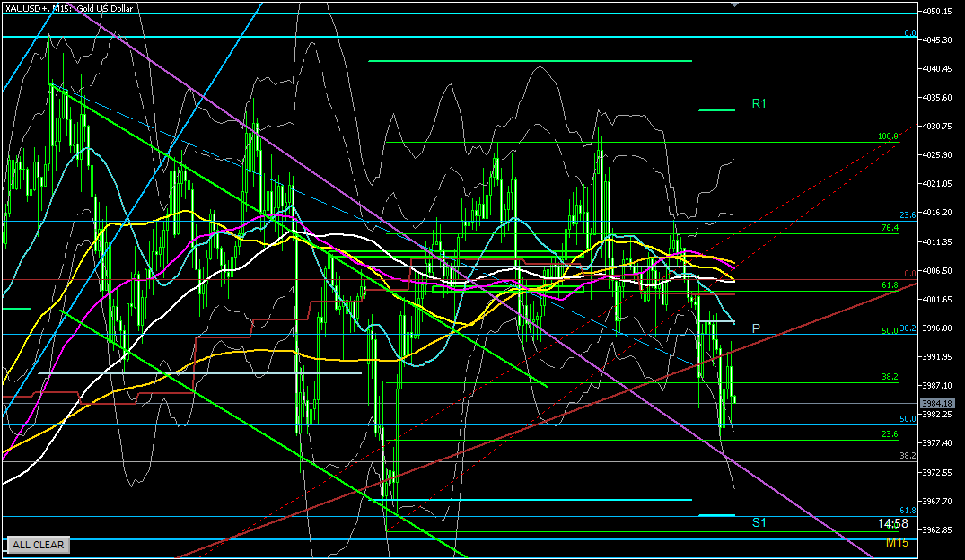Viewport: 965px width, 560px height.
Task: Click the gray 38.2 Fibonacci level label
Action: click(907, 456)
